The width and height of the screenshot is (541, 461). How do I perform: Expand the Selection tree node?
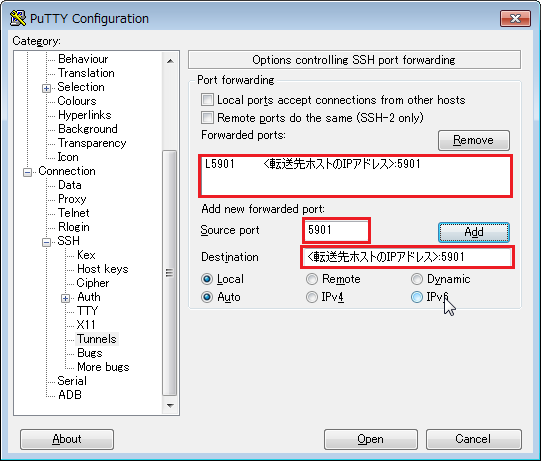tap(46, 88)
